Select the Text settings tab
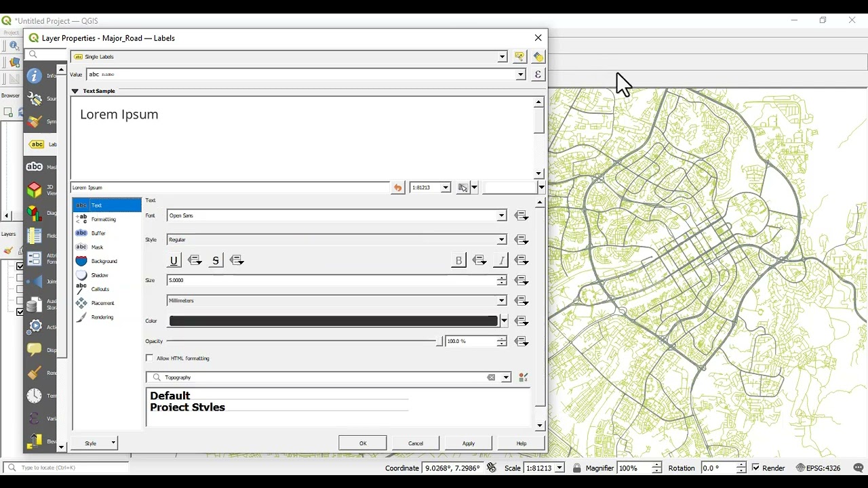The height and width of the screenshot is (488, 868). [x=107, y=205]
